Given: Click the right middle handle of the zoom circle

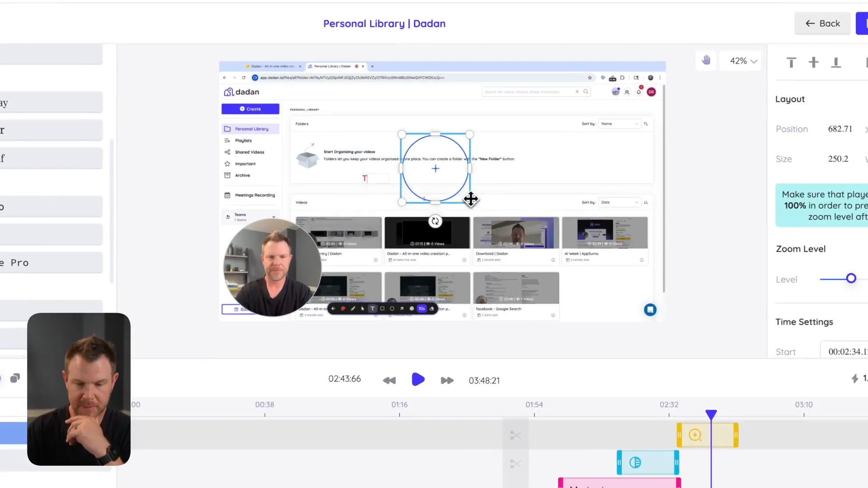Looking at the screenshot, I should pos(470,169).
